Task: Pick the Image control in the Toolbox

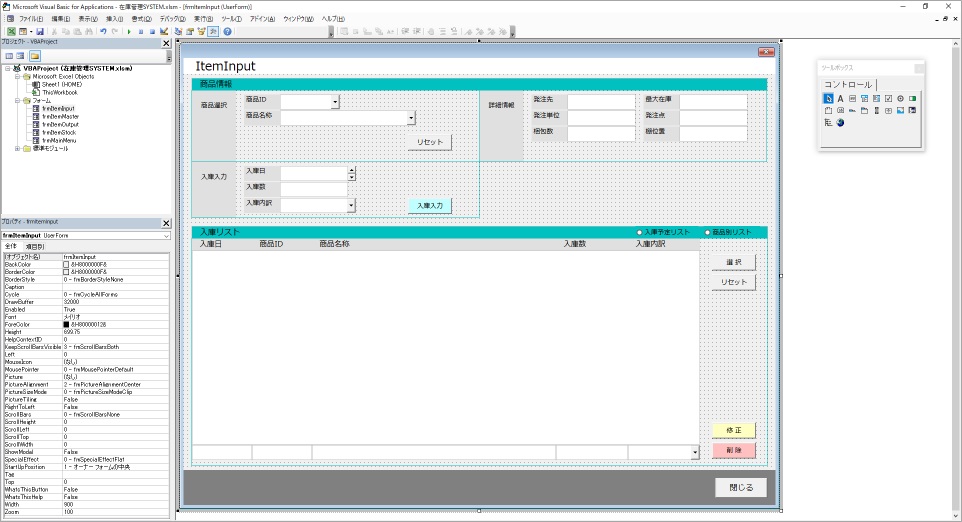Action: (900, 110)
